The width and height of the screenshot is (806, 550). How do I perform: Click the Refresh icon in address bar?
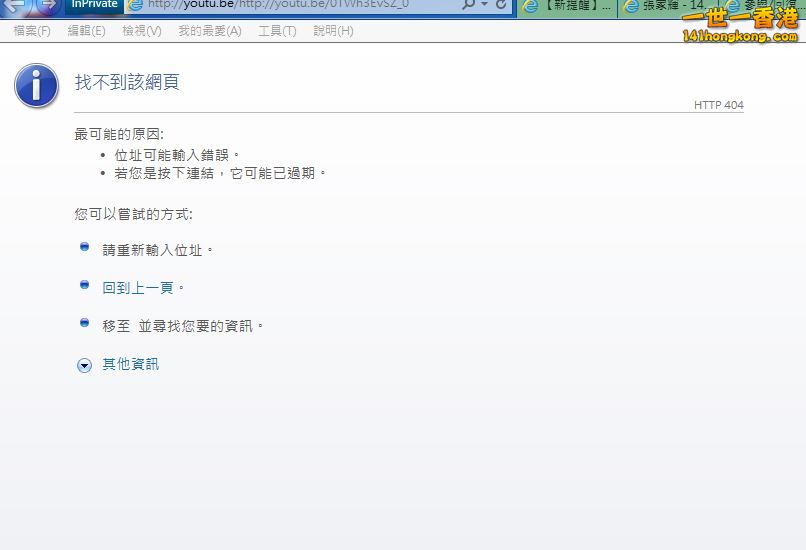pyautogui.click(x=501, y=5)
